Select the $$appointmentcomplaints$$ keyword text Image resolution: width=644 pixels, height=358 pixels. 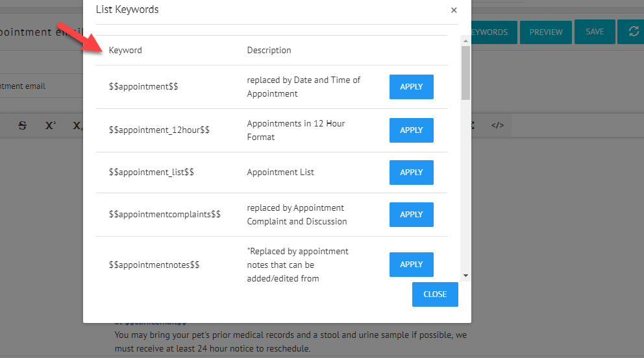tap(165, 214)
